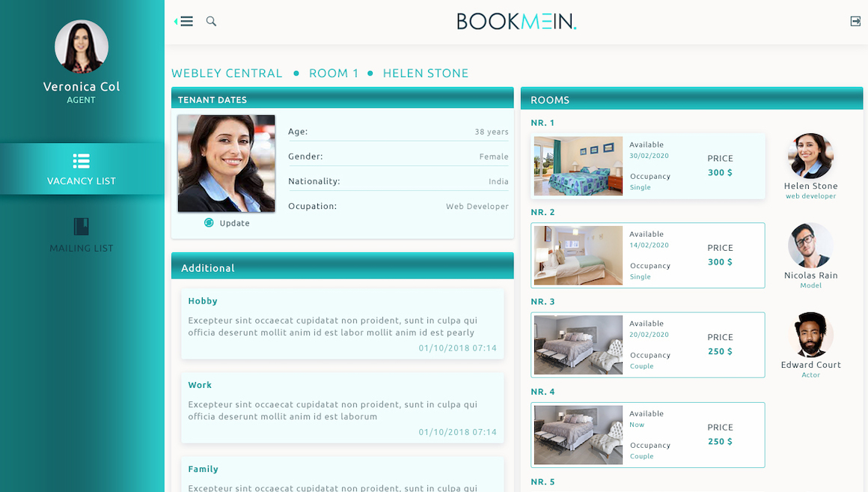This screenshot has width=868, height=492.
Task: Click the Tenant Dates panel header
Action: coord(343,98)
